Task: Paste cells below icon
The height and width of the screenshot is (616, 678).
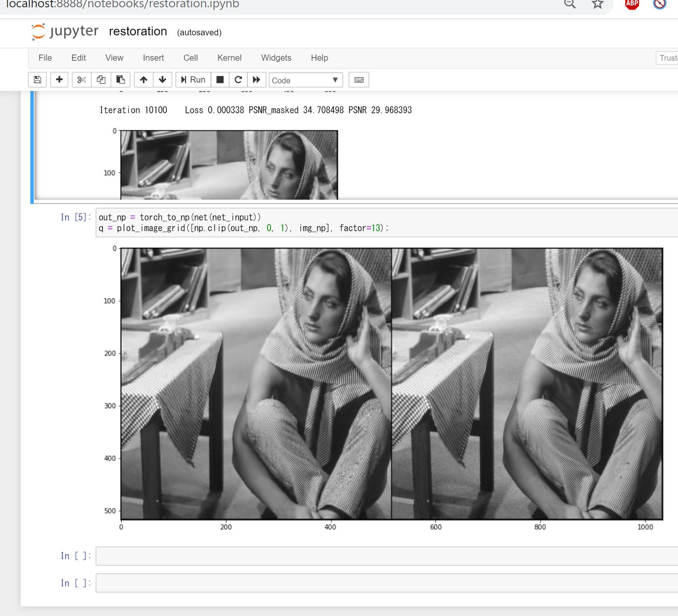Action: 121,80
